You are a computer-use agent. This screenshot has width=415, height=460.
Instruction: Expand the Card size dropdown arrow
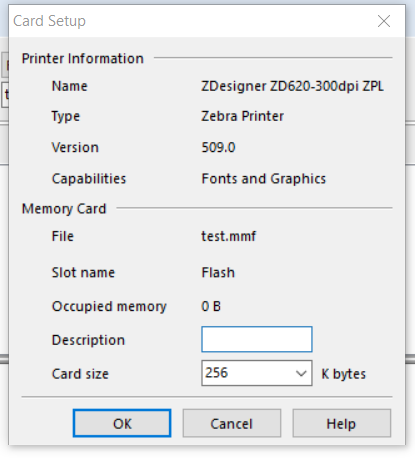pyautogui.click(x=301, y=373)
